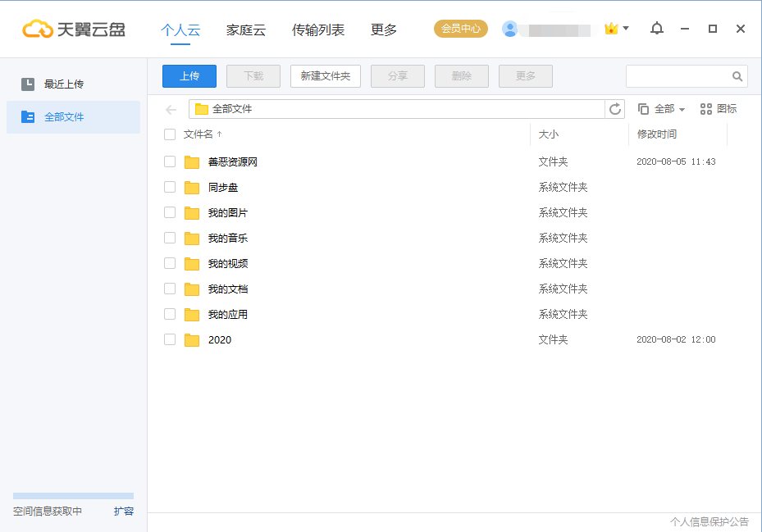The width and height of the screenshot is (762, 532).
Task: Switch to grid view via 图标 icon
Action: click(718, 109)
